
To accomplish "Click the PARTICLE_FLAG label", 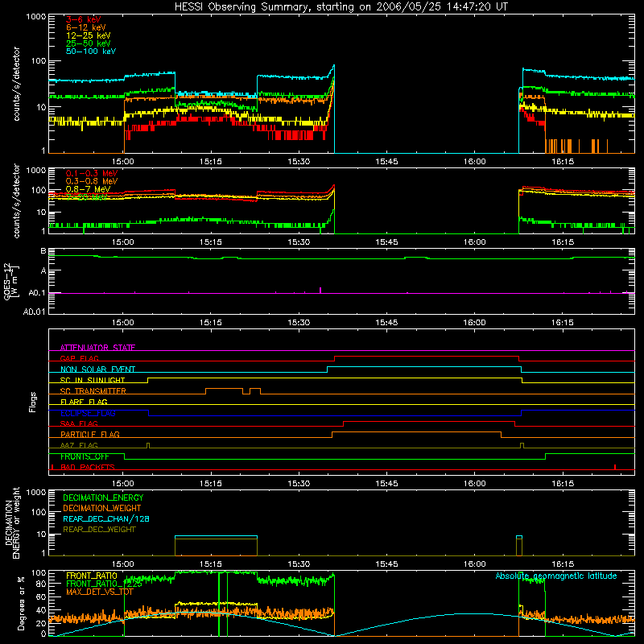I will click(x=90, y=434).
